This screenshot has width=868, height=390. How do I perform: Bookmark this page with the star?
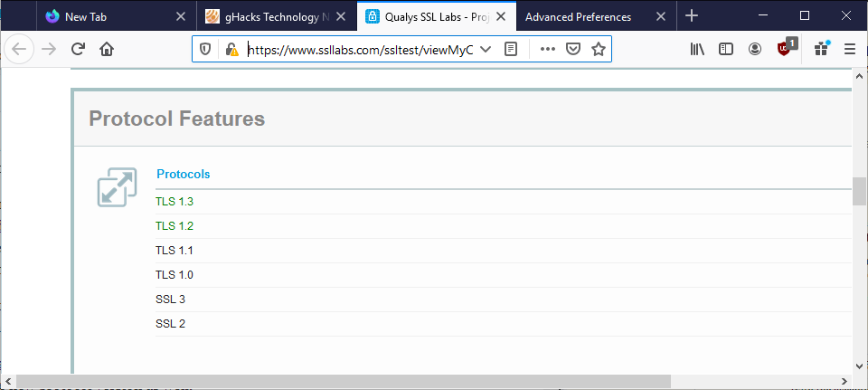598,49
